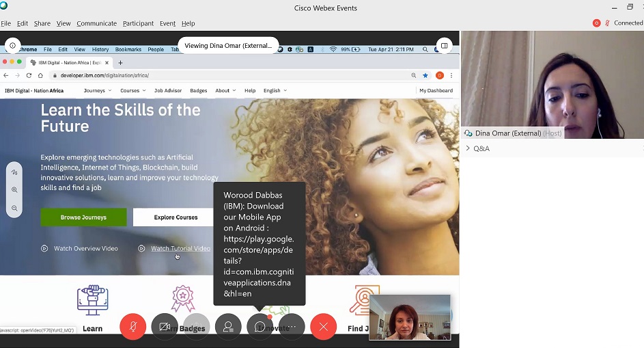Open more options ellipsis button

(x=292, y=327)
